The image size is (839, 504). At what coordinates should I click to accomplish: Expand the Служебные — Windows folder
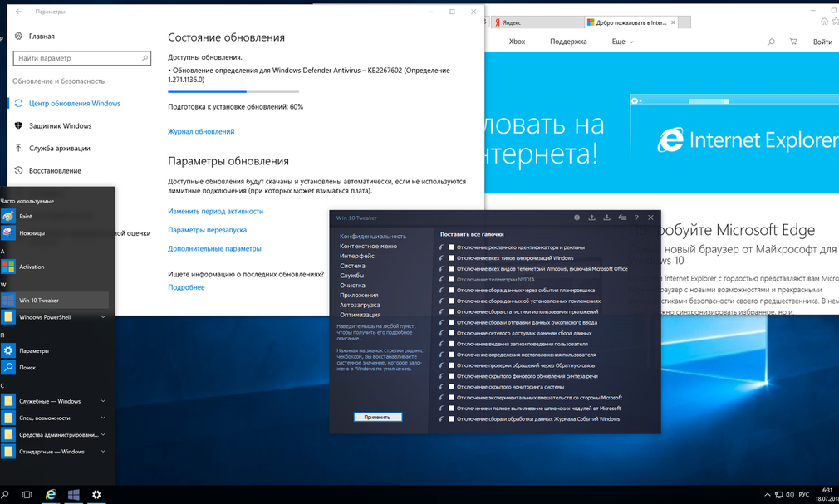tap(103, 401)
